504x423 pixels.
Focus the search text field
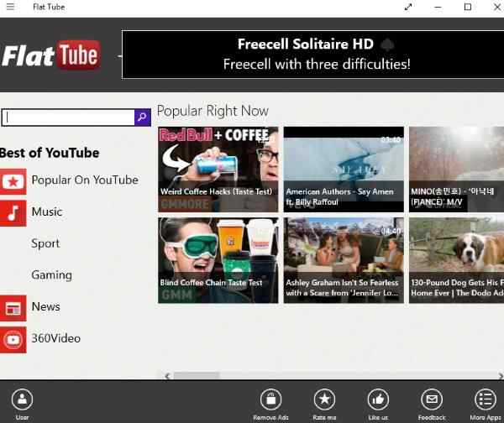pyautogui.click(x=68, y=117)
